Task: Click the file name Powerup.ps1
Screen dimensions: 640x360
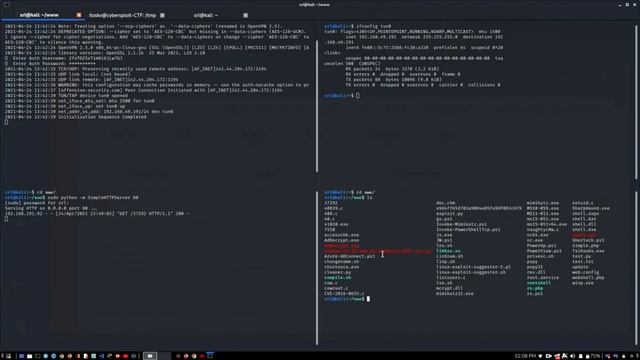Action: click(541, 246)
